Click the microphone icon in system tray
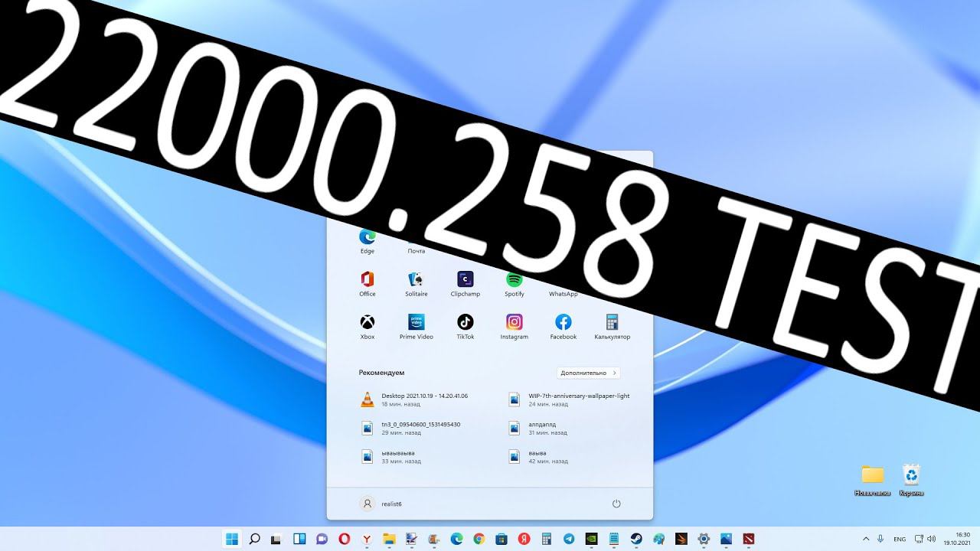 click(881, 539)
